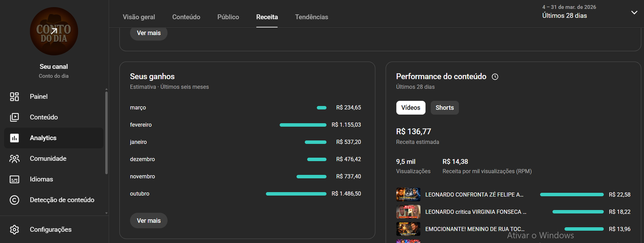Screen dimensions: 644x243
Task: Open the Comunidade people icon
Action: [14, 159]
